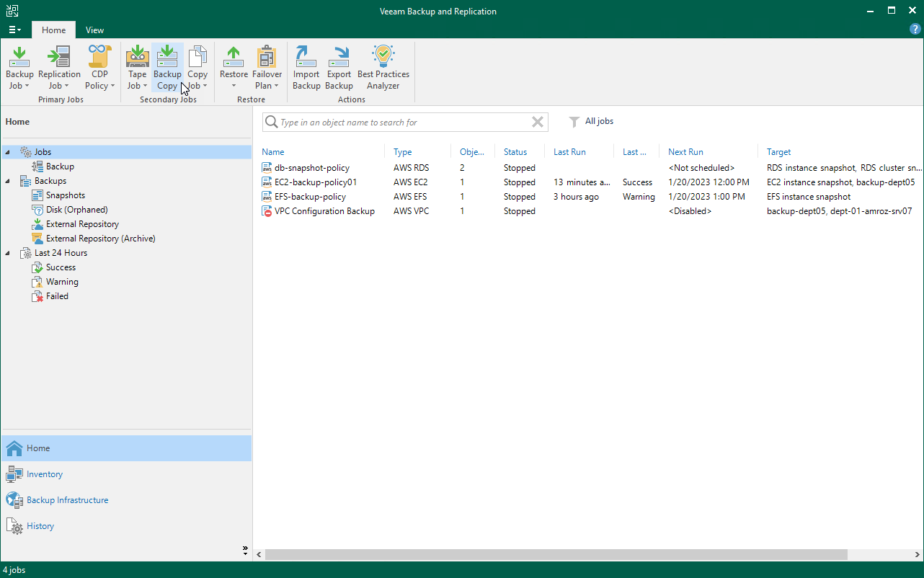924x578 pixels.
Task: Open the Tape Job ribbon button
Action: [137, 68]
